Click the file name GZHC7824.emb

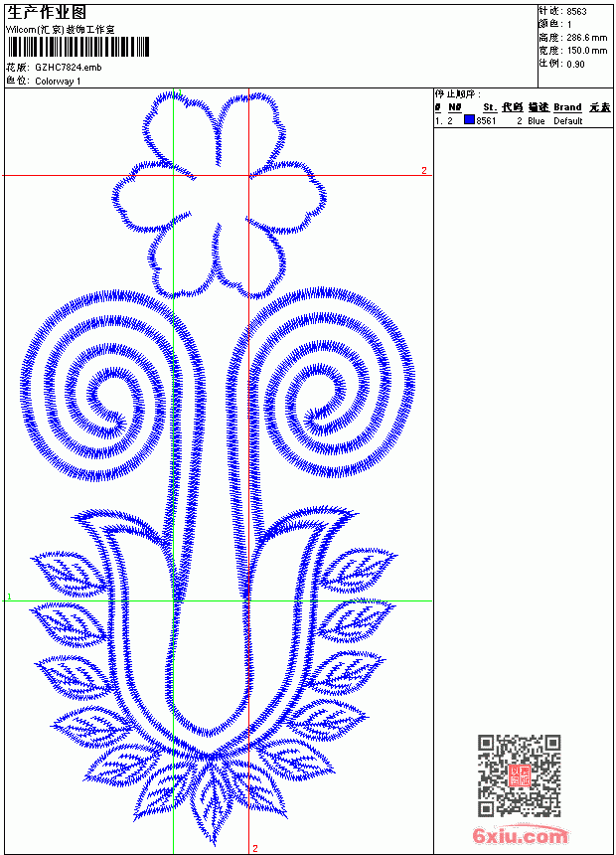coord(69,68)
